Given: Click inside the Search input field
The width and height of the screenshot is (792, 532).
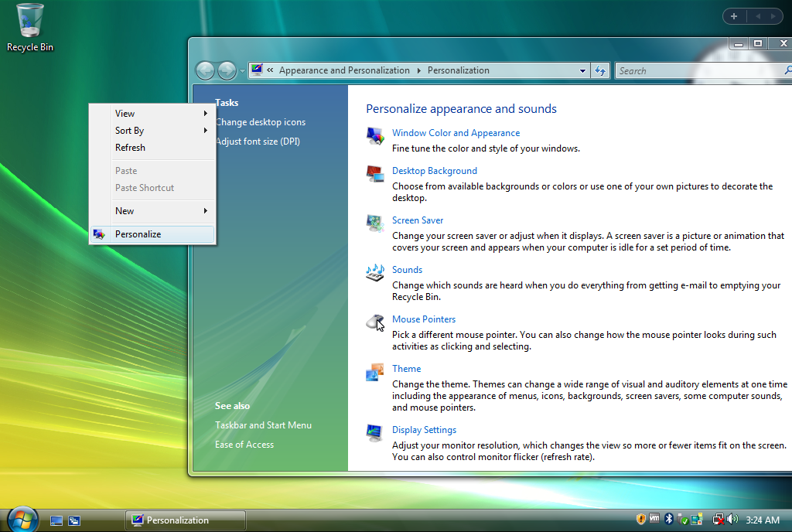Looking at the screenshot, I should 699,70.
